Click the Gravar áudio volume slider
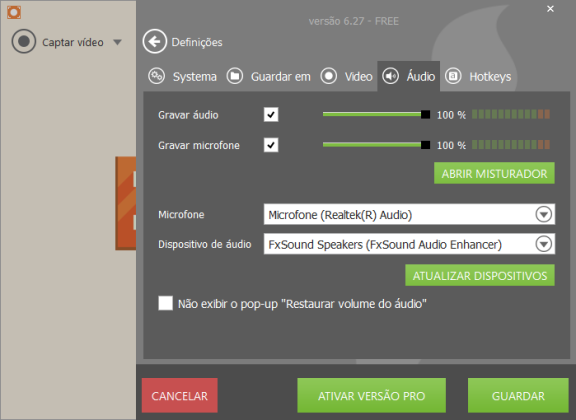576x420 pixels. pyautogui.click(x=376, y=115)
